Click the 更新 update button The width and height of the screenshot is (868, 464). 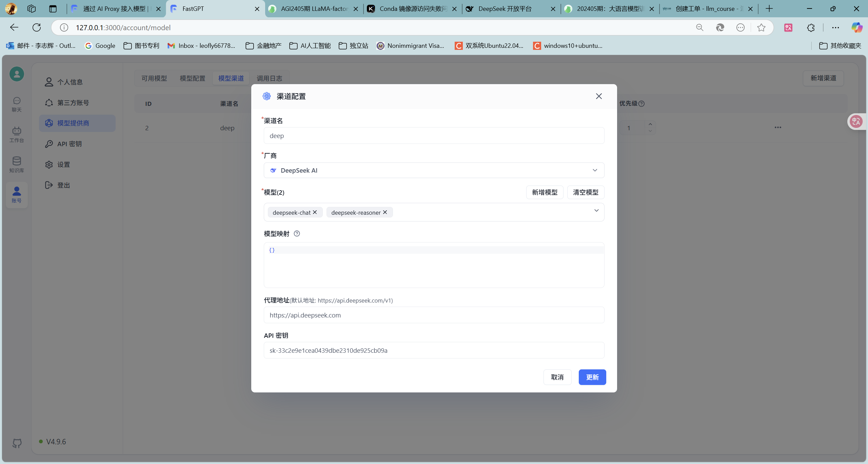click(x=592, y=377)
